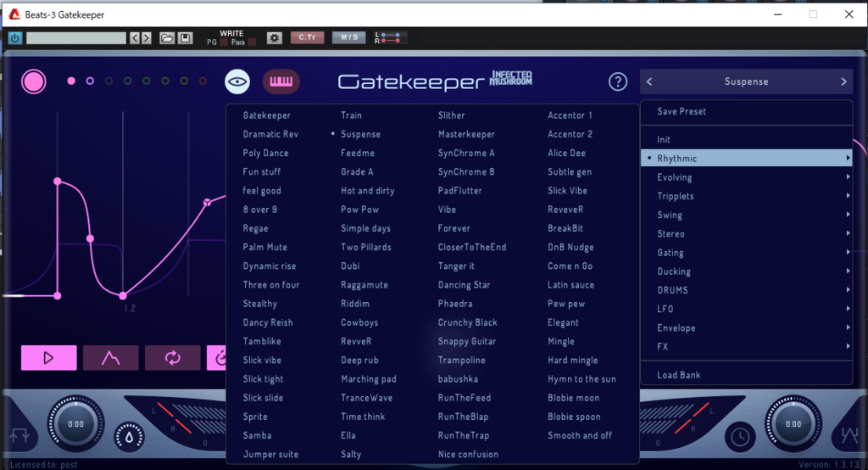Select envelope 4 green dot
The height and width of the screenshot is (470, 868).
click(x=127, y=81)
